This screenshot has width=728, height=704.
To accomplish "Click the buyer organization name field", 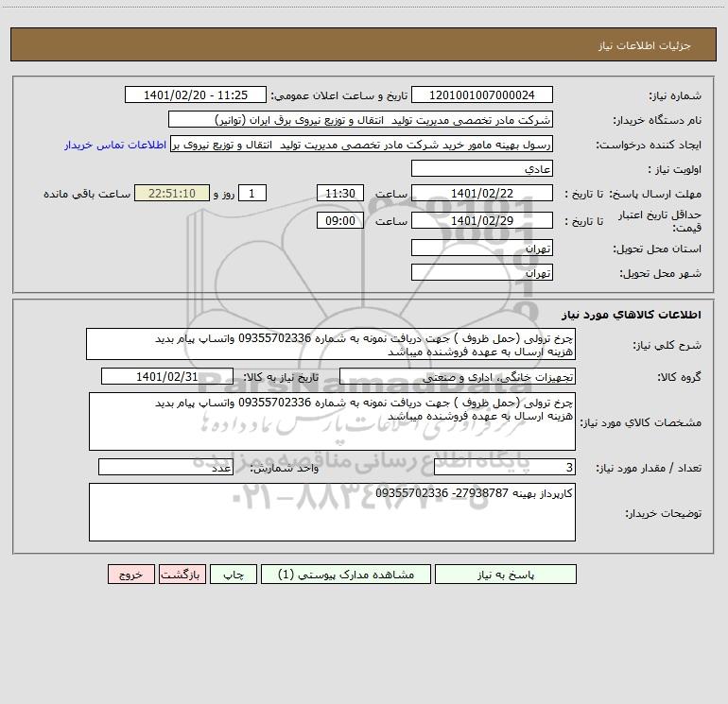I will click(360, 119).
